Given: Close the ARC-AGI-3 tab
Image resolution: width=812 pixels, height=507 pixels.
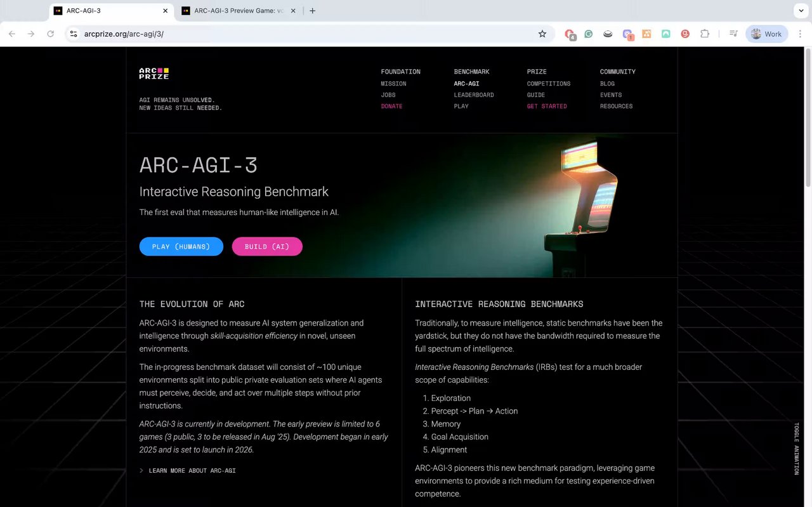Looking at the screenshot, I should point(166,11).
